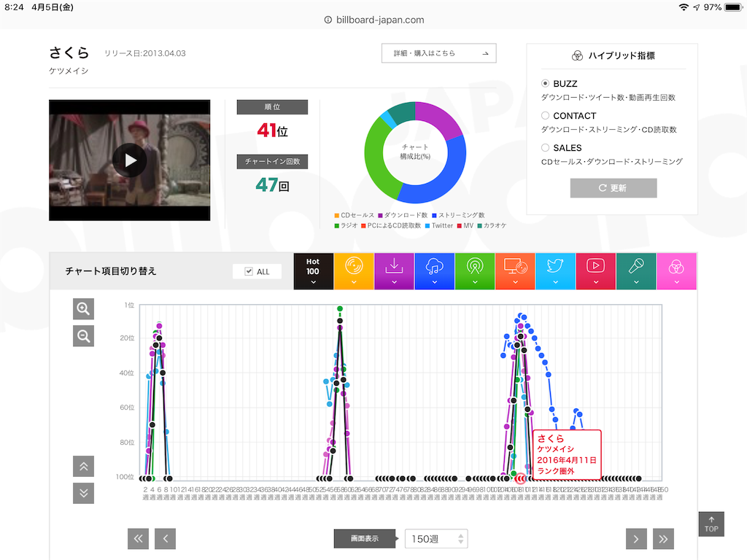Click the カラオケ legend entry
Screen dimensions: 747x560
click(492, 226)
